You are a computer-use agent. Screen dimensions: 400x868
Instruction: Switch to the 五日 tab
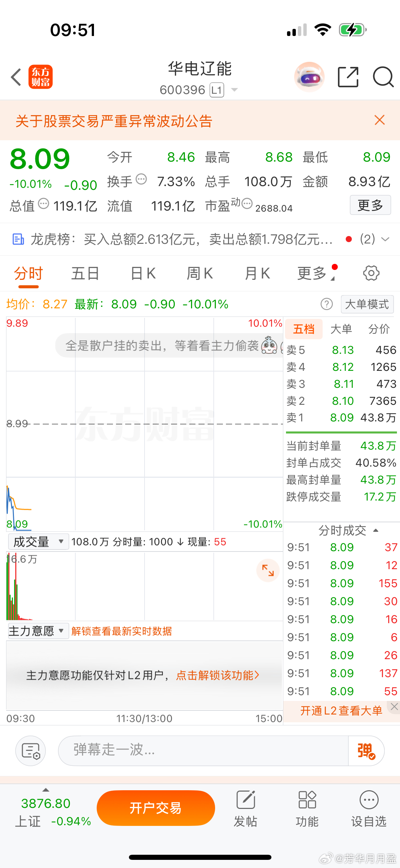pos(85,273)
